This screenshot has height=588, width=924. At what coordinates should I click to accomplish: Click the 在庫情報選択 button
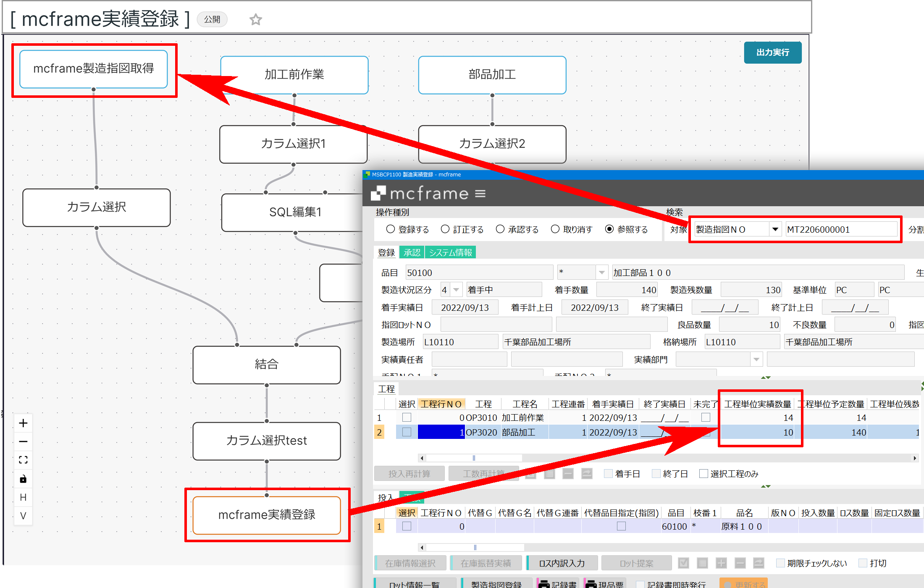pos(410,563)
